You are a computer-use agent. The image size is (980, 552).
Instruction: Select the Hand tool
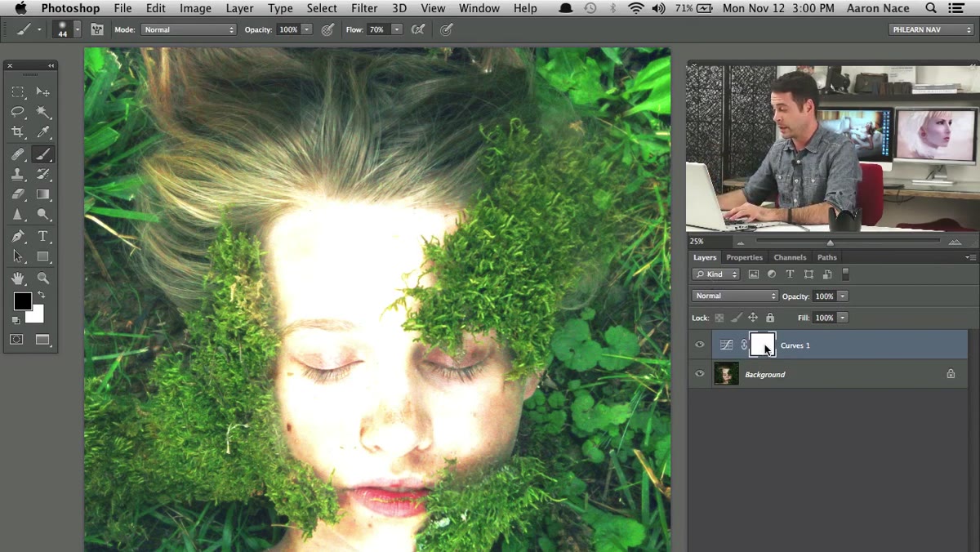click(x=18, y=278)
